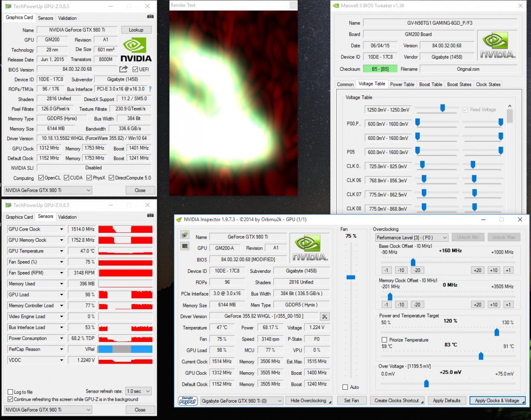Click the Lookup button in GPU-Z
The height and width of the screenshot is (420, 531).
(x=136, y=30)
